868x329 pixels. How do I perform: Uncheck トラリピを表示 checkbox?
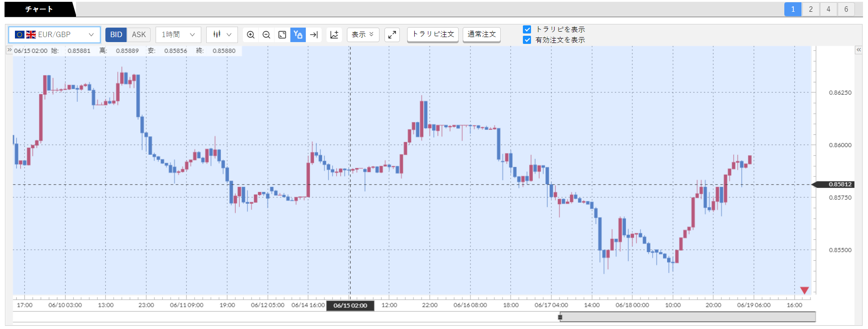[527, 29]
